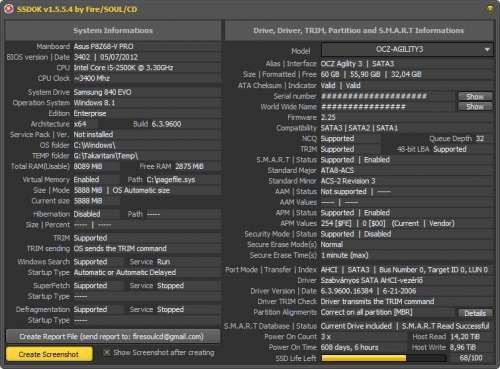The image size is (500, 369).
Task: Click SSD life value 68/100
Action: pos(471,358)
